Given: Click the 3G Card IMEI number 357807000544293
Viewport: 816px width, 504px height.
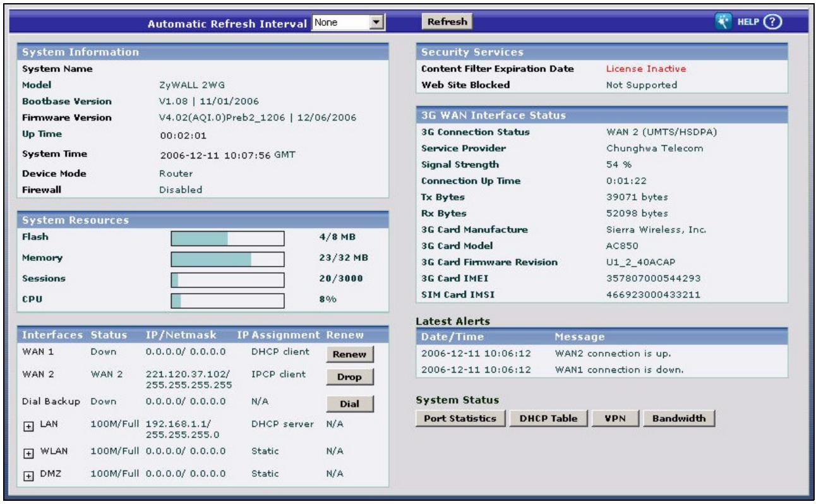Looking at the screenshot, I should 653,279.
